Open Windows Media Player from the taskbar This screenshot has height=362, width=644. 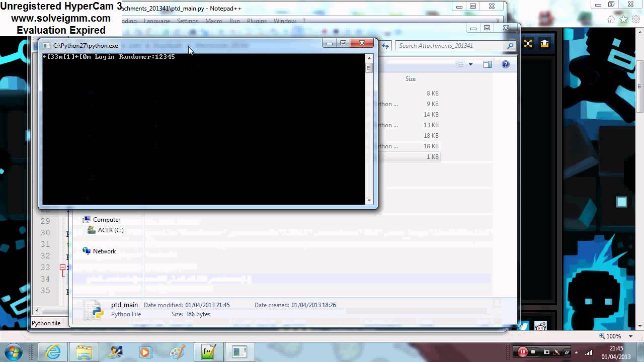point(145,352)
